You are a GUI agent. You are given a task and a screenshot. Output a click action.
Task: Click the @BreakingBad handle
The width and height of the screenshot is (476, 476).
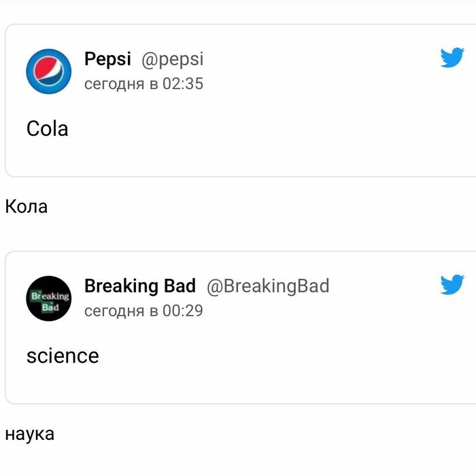pos(267,286)
